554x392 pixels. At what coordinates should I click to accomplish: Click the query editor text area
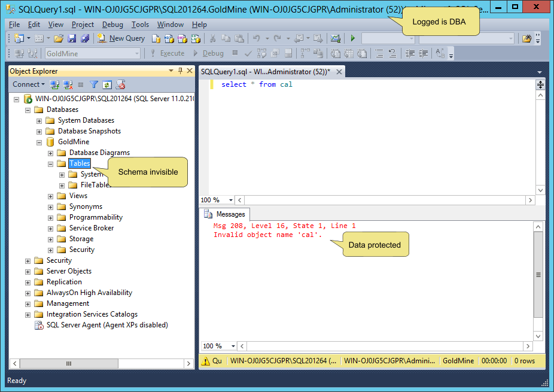coord(371,138)
